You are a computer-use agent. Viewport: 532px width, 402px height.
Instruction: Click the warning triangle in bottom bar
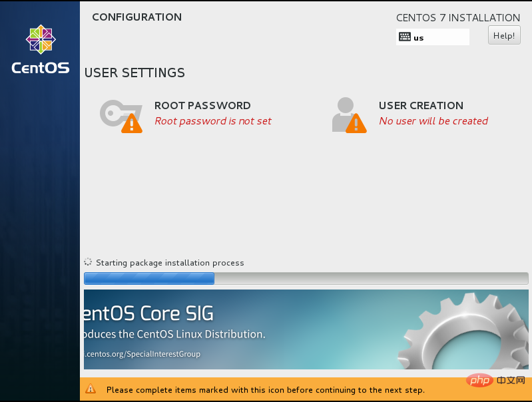91,389
